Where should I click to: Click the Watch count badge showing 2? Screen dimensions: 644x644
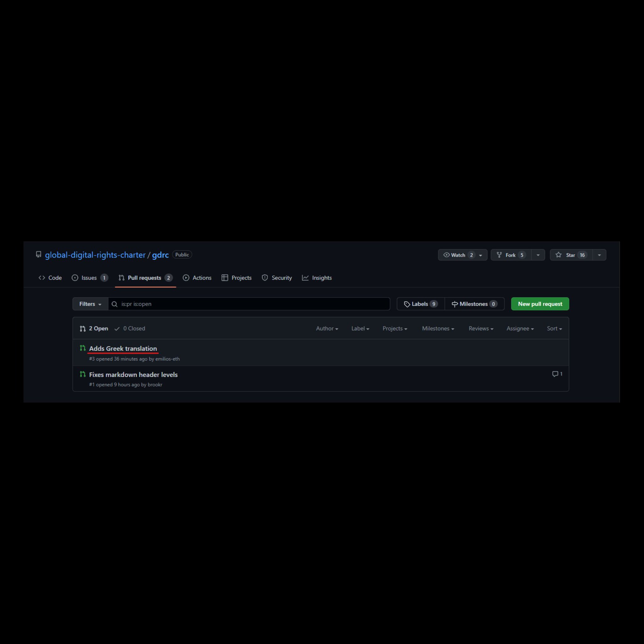[471, 255]
